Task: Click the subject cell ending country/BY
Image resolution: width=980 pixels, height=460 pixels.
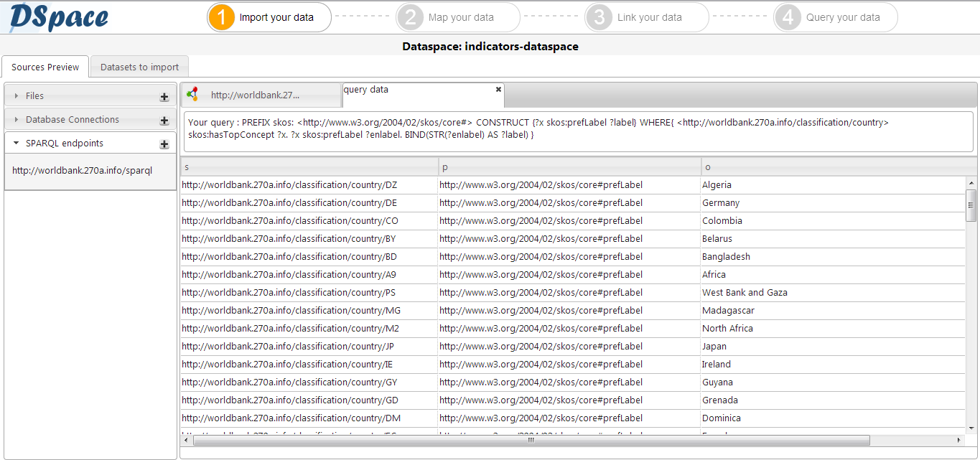Action: [x=309, y=239]
